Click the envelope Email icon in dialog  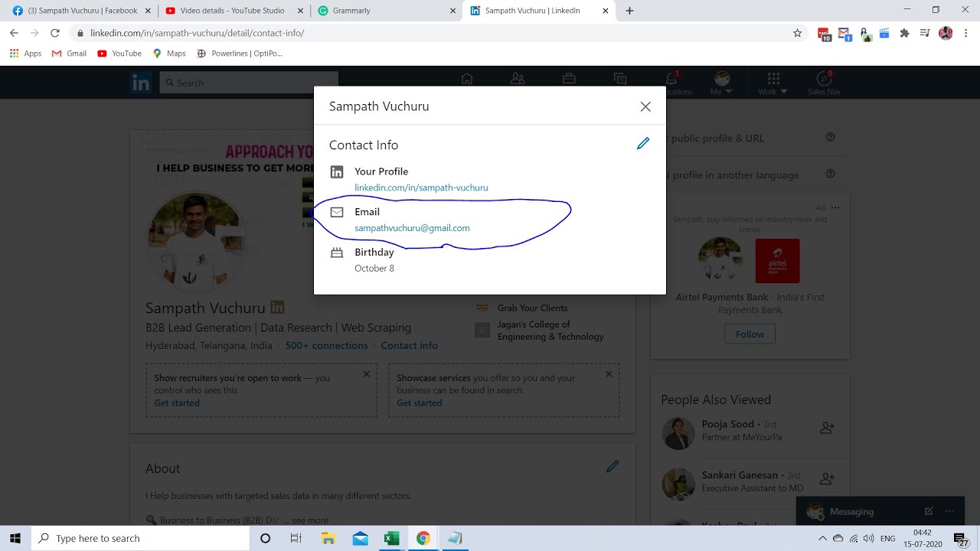[337, 212]
